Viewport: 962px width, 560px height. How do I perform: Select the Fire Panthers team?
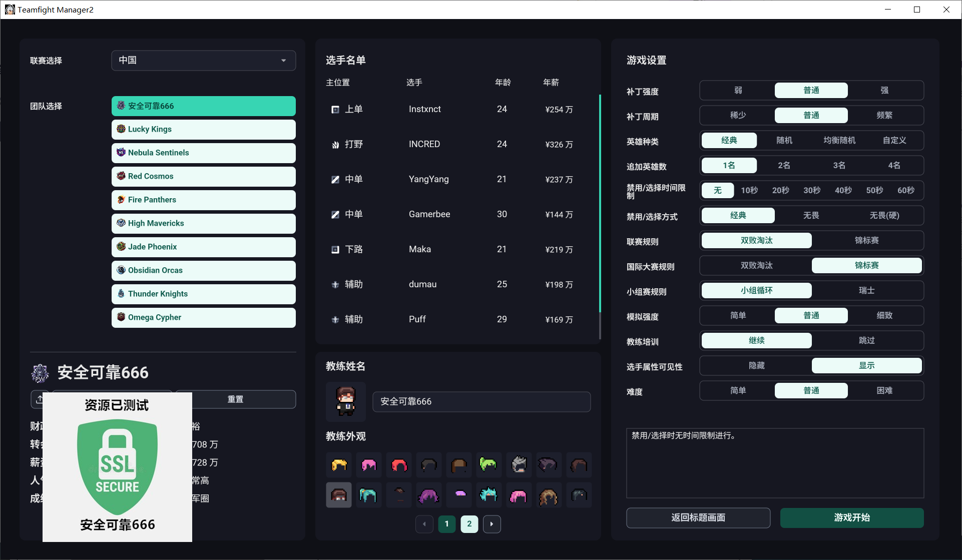click(204, 200)
